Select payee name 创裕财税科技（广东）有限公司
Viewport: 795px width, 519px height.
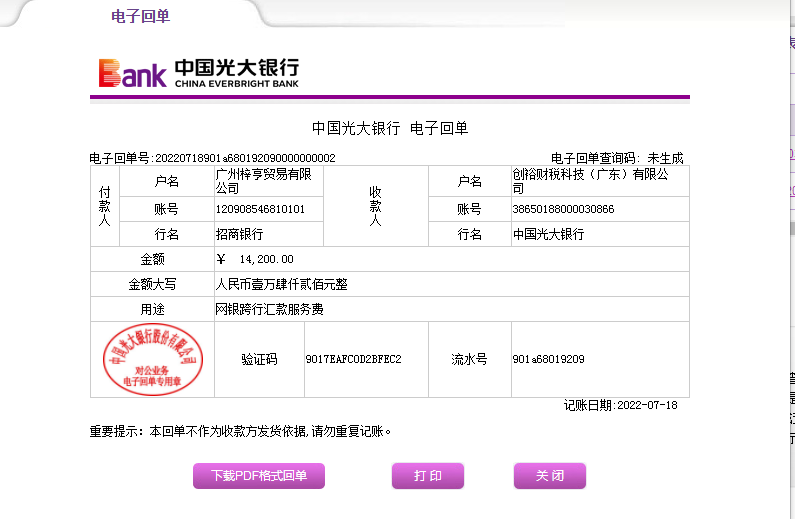[x=591, y=181]
